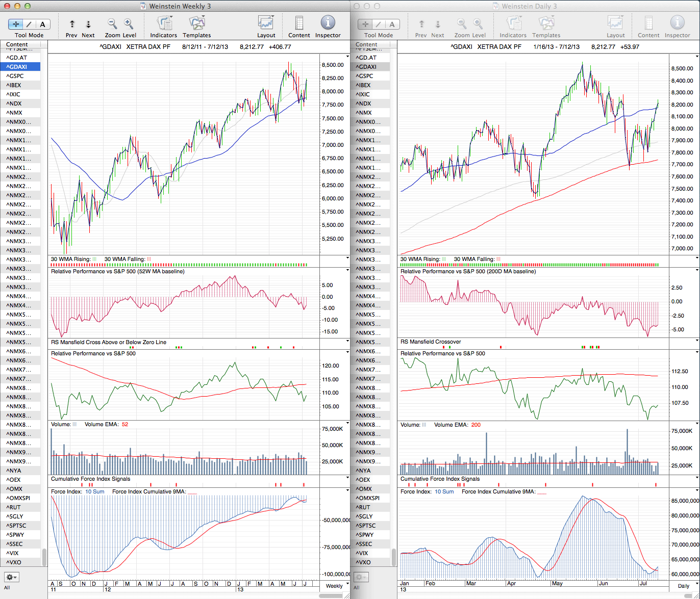Open Templates in Weekly window toolbar
The width and height of the screenshot is (700, 599).
click(x=196, y=23)
